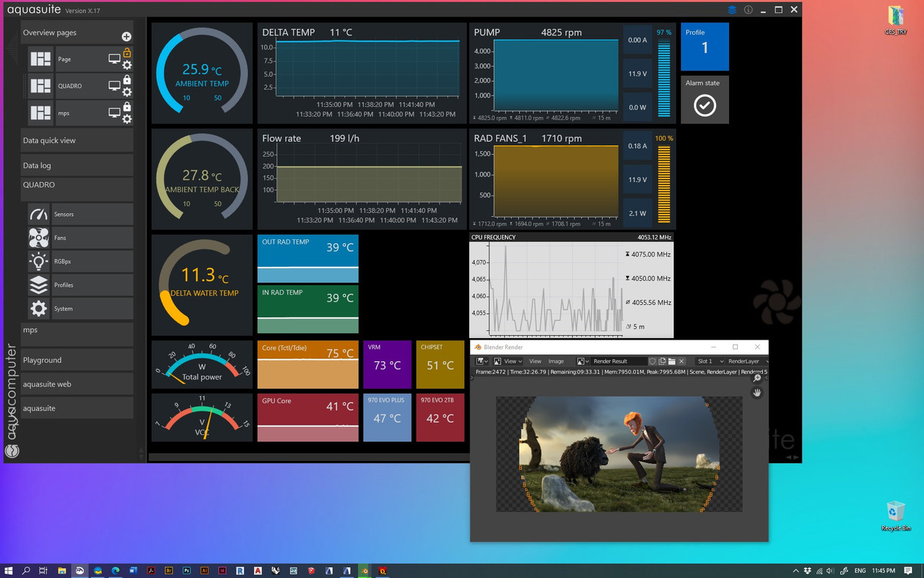The height and width of the screenshot is (578, 924).
Task: Open the Data log section
Action: point(77,165)
